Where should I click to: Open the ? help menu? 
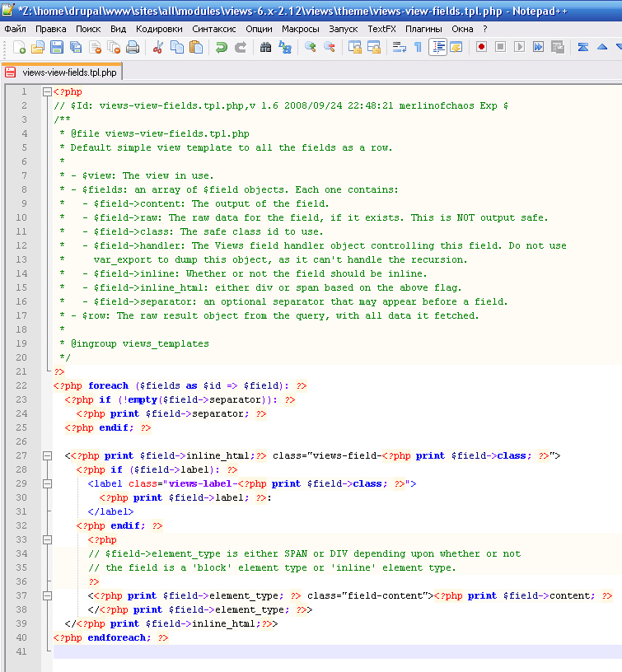484,29
